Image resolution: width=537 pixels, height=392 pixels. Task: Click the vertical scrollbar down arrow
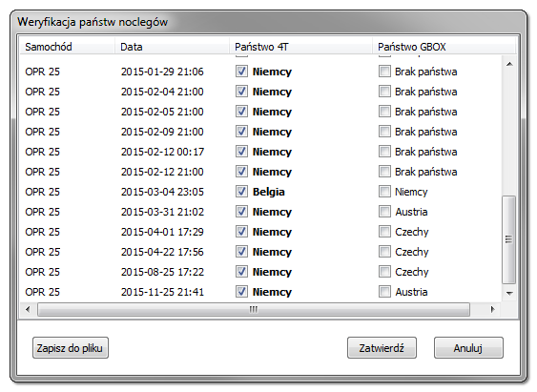click(x=509, y=293)
